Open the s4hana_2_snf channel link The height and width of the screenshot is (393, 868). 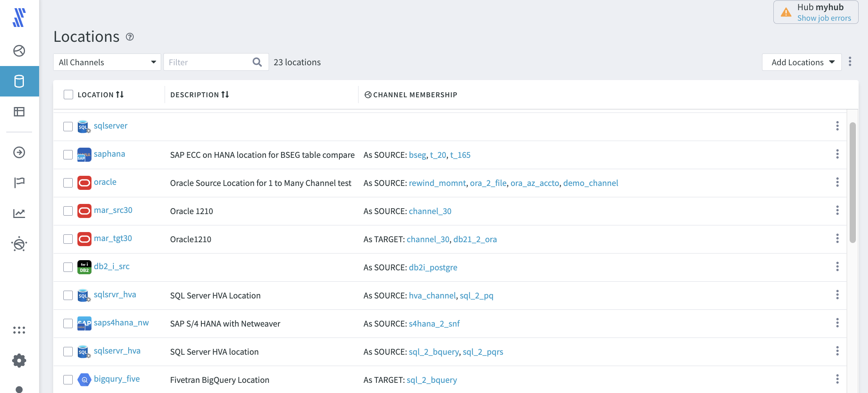(x=434, y=324)
